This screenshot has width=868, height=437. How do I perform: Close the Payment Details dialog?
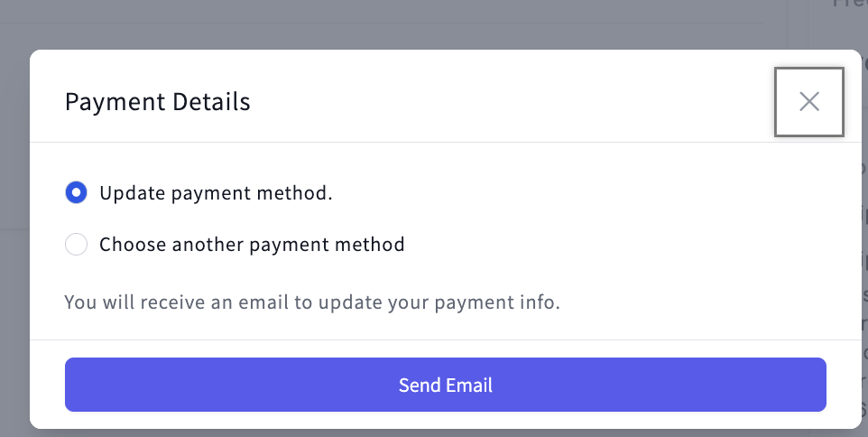pos(808,102)
